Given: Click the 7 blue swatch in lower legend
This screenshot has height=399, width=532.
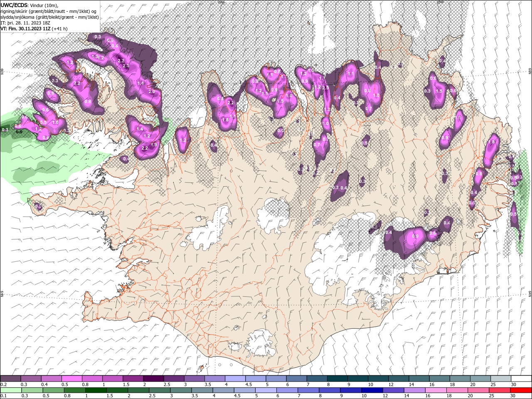Looking at the screenshot, I should click(x=308, y=390).
